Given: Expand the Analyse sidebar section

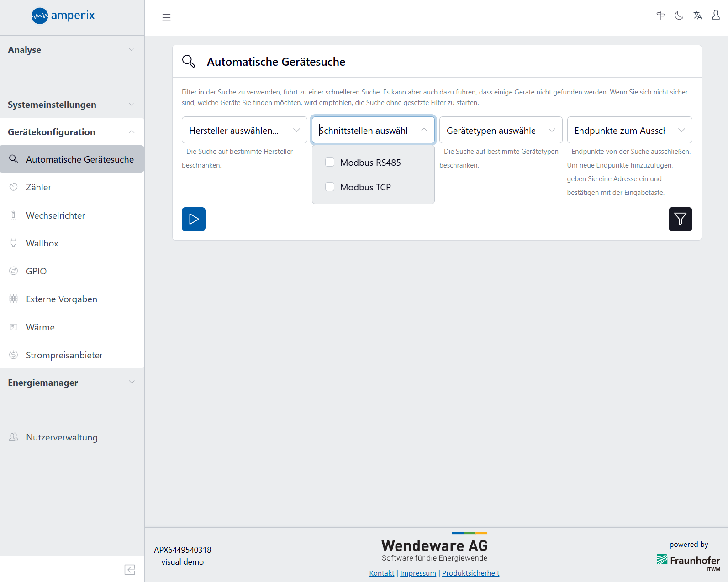Looking at the screenshot, I should 72,50.
